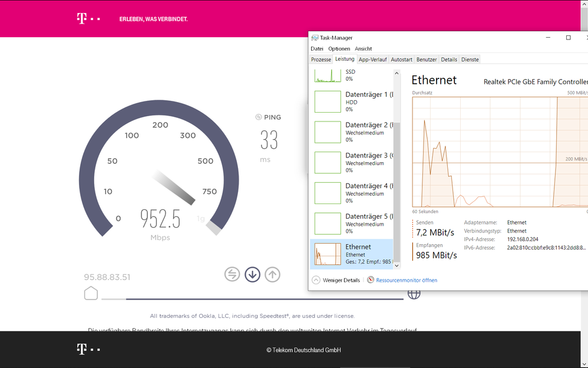588x368 pixels.
Task: Select Datenträger 5 entry
Action: [351, 223]
